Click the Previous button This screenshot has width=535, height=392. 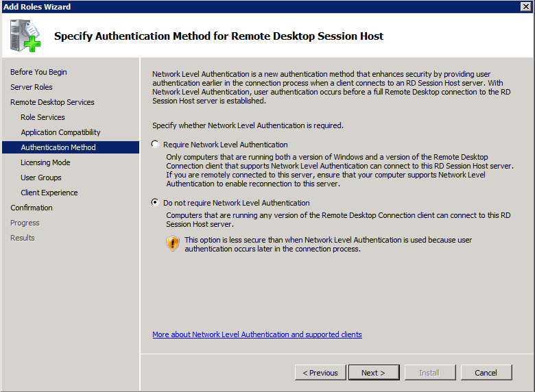pos(320,373)
